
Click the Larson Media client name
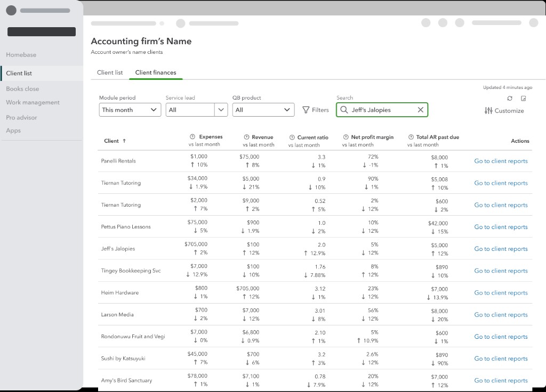click(x=117, y=314)
